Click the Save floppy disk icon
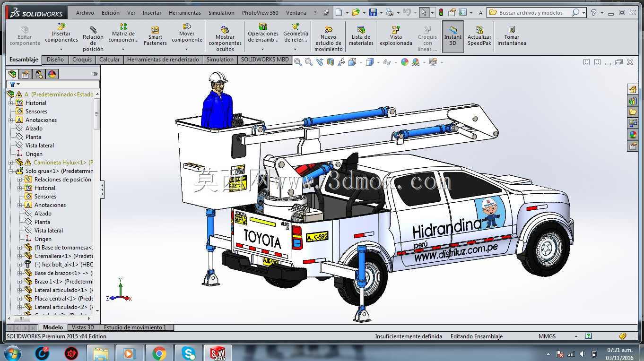 373,13
